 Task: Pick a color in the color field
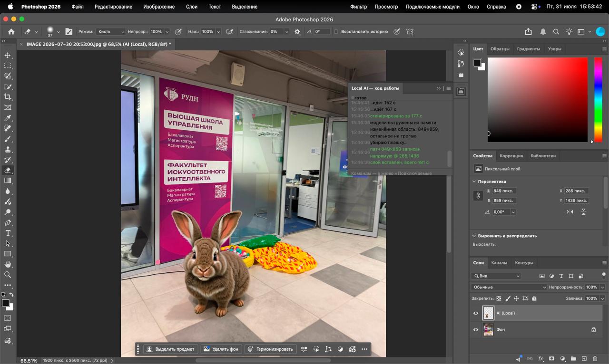538,100
